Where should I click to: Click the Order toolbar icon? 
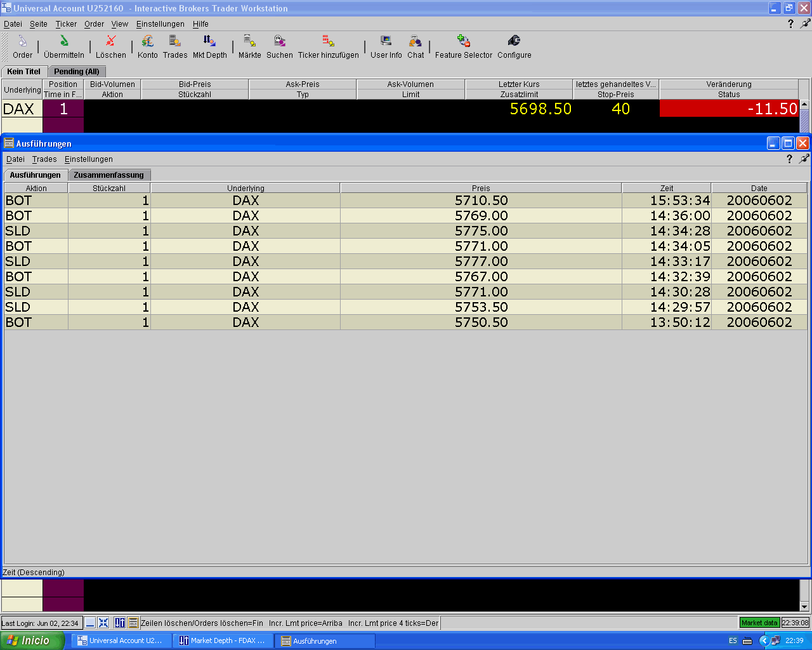(x=22, y=41)
